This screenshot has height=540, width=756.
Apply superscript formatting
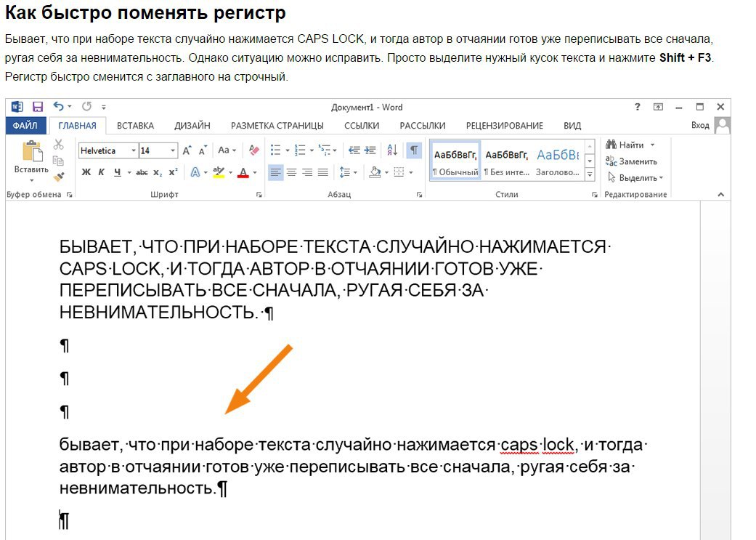[173, 172]
